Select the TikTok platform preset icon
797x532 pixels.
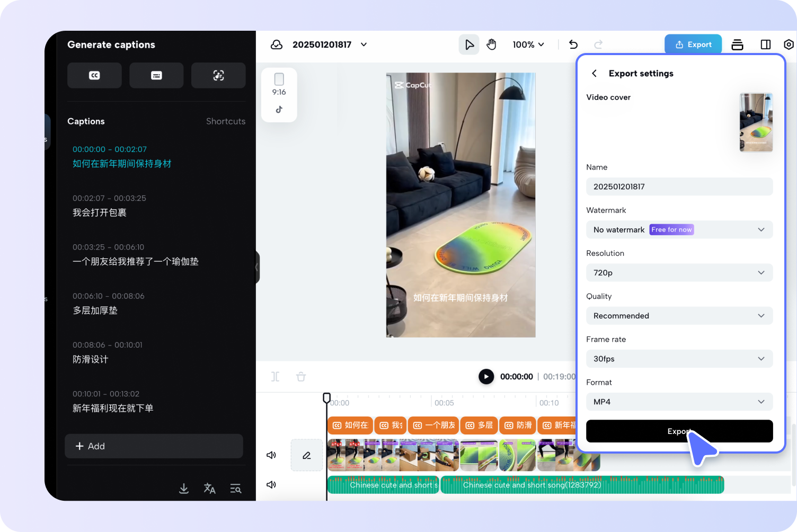[279, 110]
